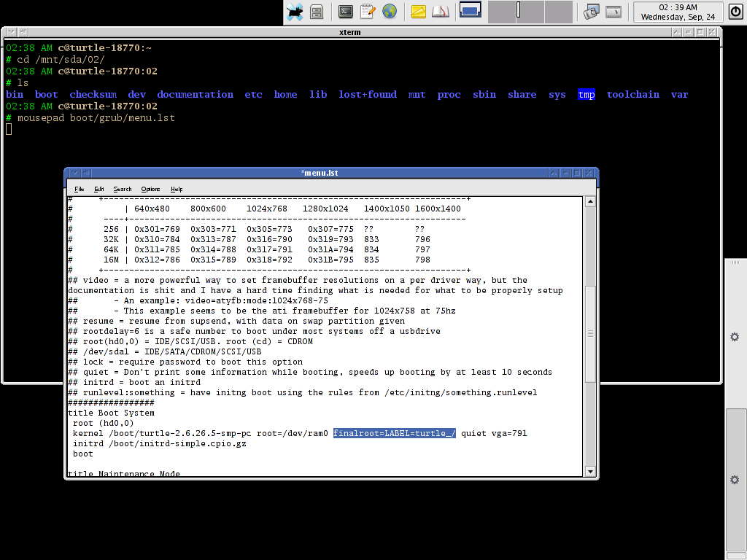Switch to the third workspace in pager
This screenshot has width=747, height=560.
pyautogui.click(x=530, y=12)
